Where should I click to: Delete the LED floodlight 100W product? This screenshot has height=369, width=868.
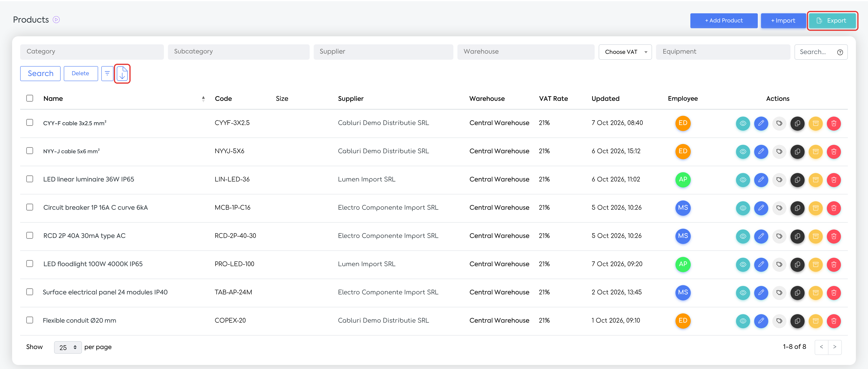(x=834, y=265)
